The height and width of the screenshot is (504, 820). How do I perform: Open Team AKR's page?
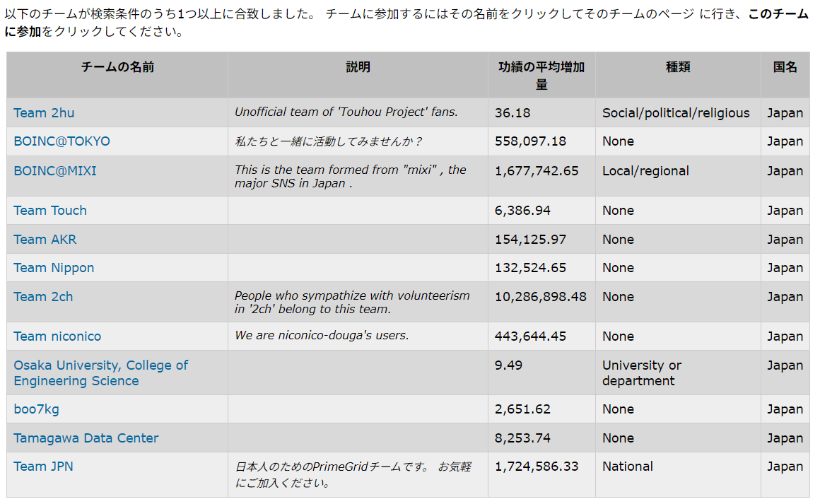pyautogui.click(x=45, y=239)
